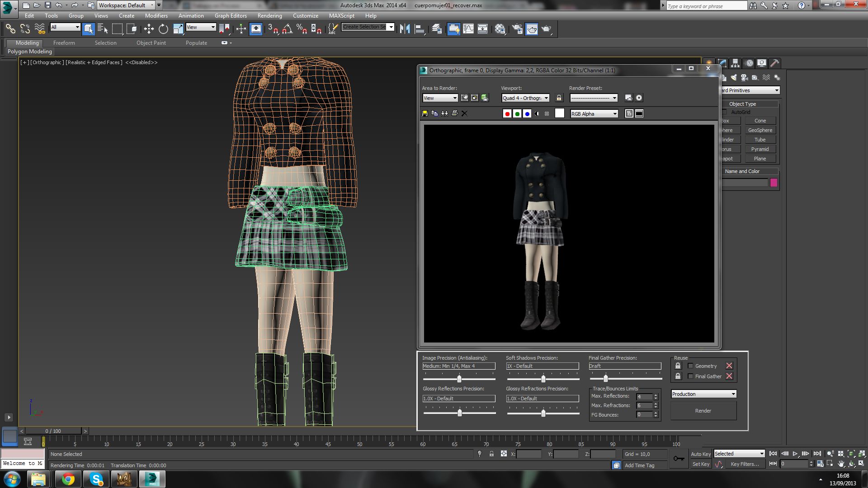This screenshot has width=868, height=488.
Task: Switch to the Freeform ribbon tab
Action: pos(64,43)
